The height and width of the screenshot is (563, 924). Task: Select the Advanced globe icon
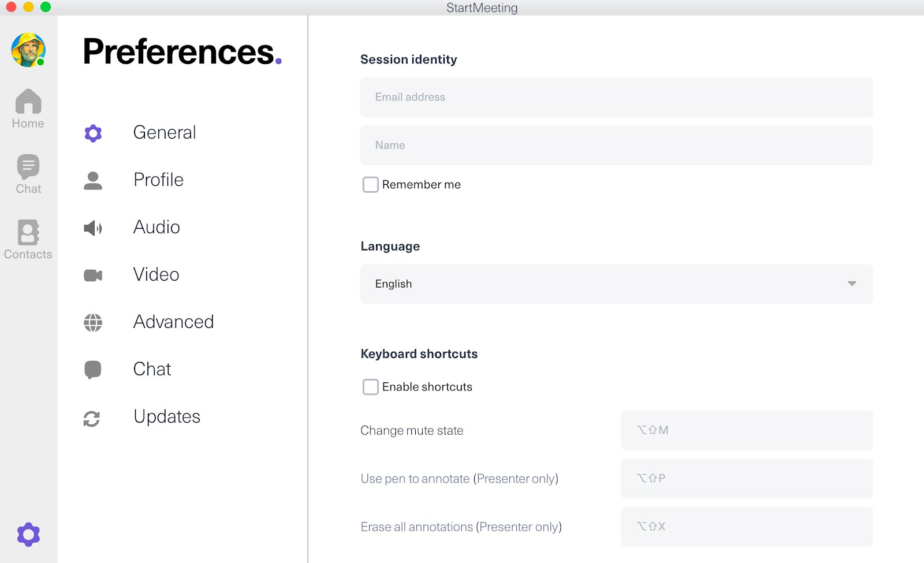pos(92,322)
